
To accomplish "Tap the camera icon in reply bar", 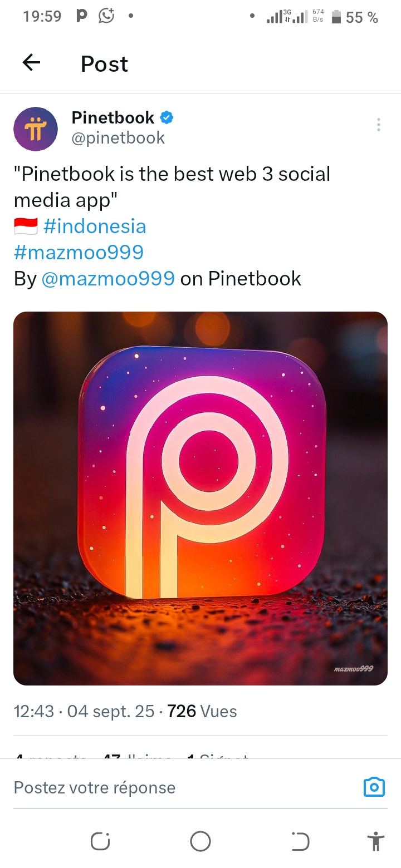I will point(374,787).
